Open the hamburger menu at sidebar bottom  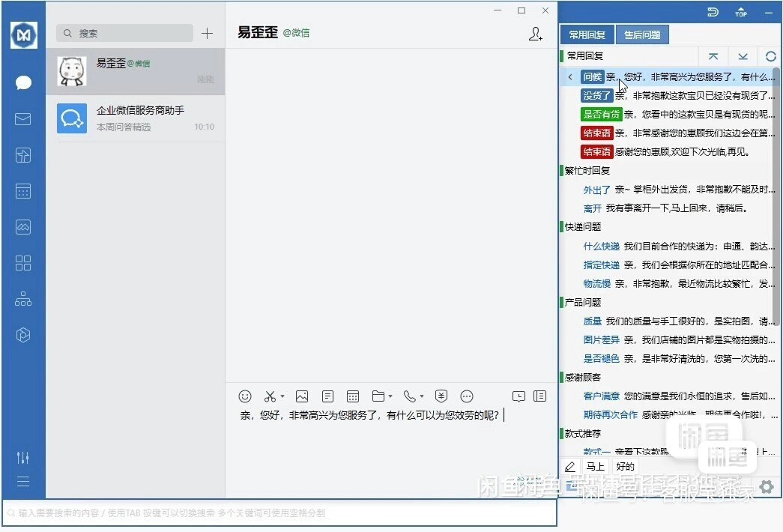pos(23,482)
